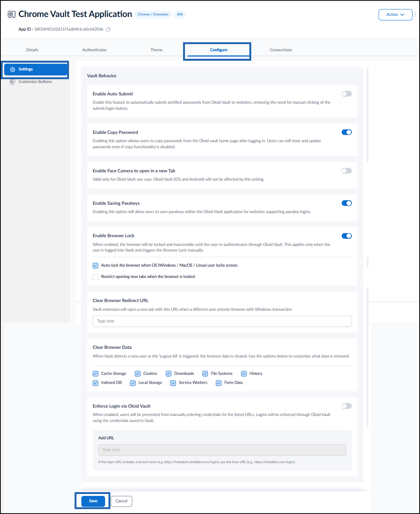This screenshot has width=420, height=514.
Task: Uncheck the File Systems checkbox
Action: click(205, 374)
